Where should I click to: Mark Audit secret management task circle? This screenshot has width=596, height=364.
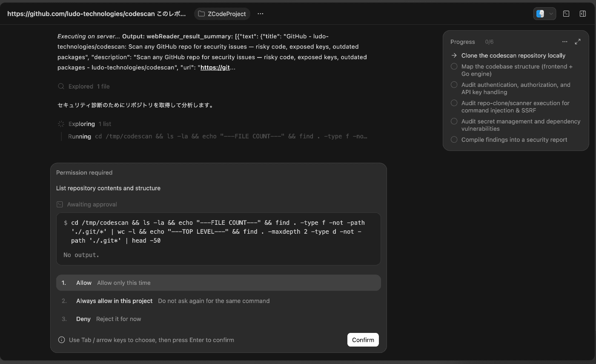(x=454, y=121)
